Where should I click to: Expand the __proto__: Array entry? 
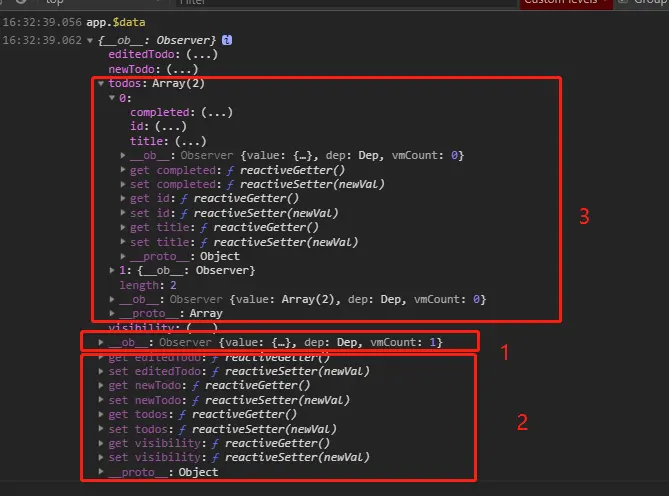point(112,313)
